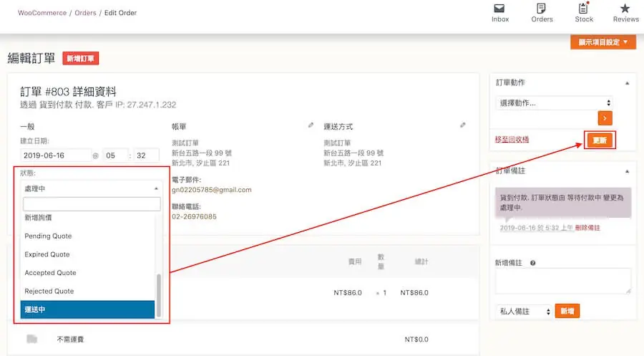Open the Orders breadcrumb link
Image resolution: width=644 pixels, height=356 pixels.
point(85,13)
